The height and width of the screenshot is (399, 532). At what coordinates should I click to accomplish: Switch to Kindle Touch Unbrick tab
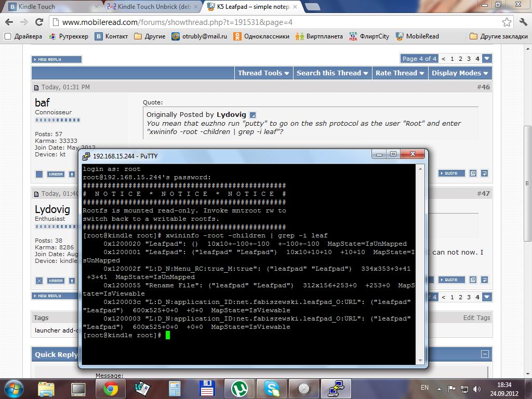pos(153,6)
